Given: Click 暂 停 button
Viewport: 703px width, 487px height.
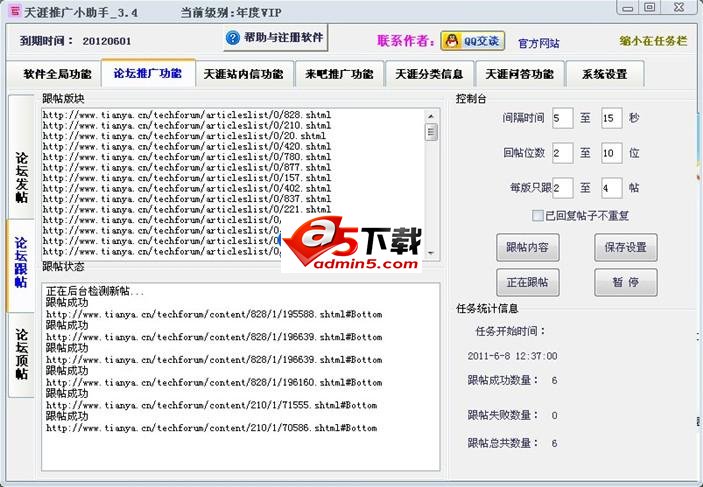Looking at the screenshot, I should coord(625,283).
